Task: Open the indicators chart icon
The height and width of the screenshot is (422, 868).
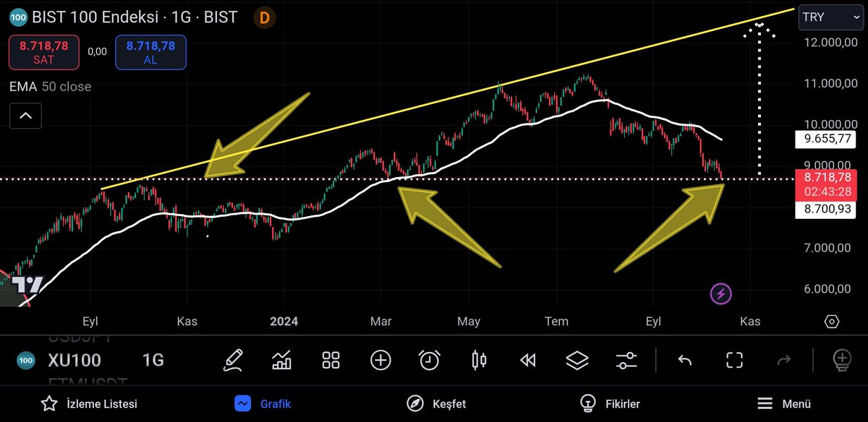Action: click(x=281, y=360)
